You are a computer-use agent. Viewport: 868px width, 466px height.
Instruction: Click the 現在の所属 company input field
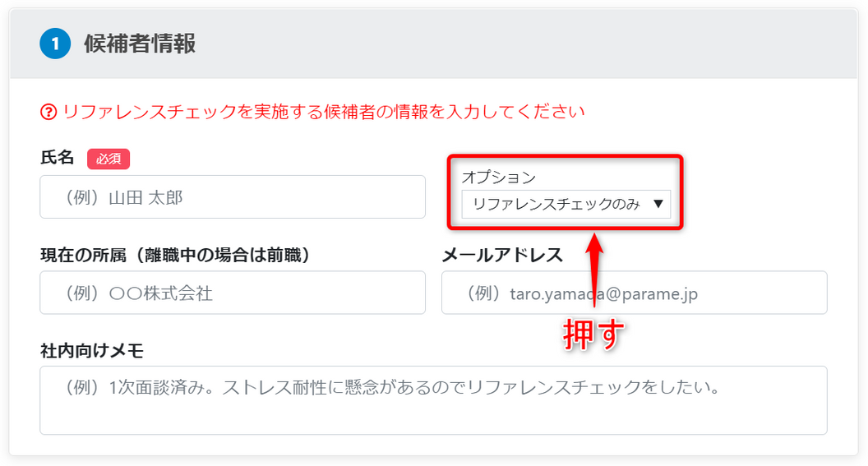(x=233, y=293)
